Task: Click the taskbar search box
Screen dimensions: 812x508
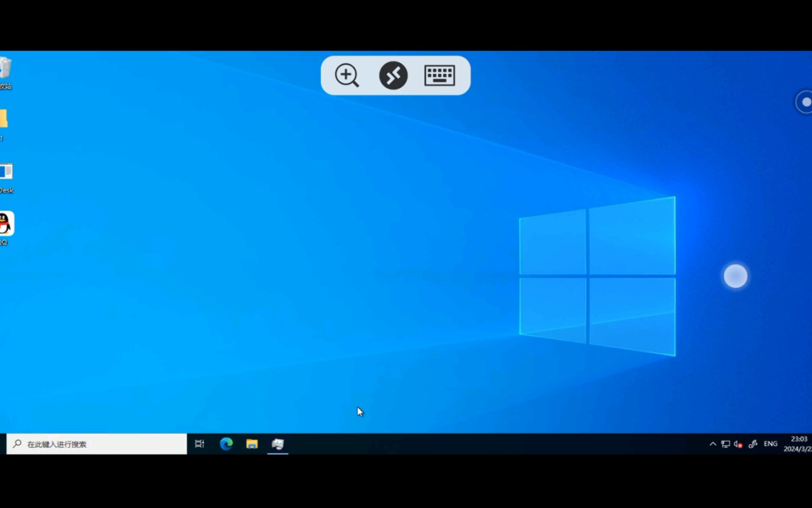Action: point(97,444)
